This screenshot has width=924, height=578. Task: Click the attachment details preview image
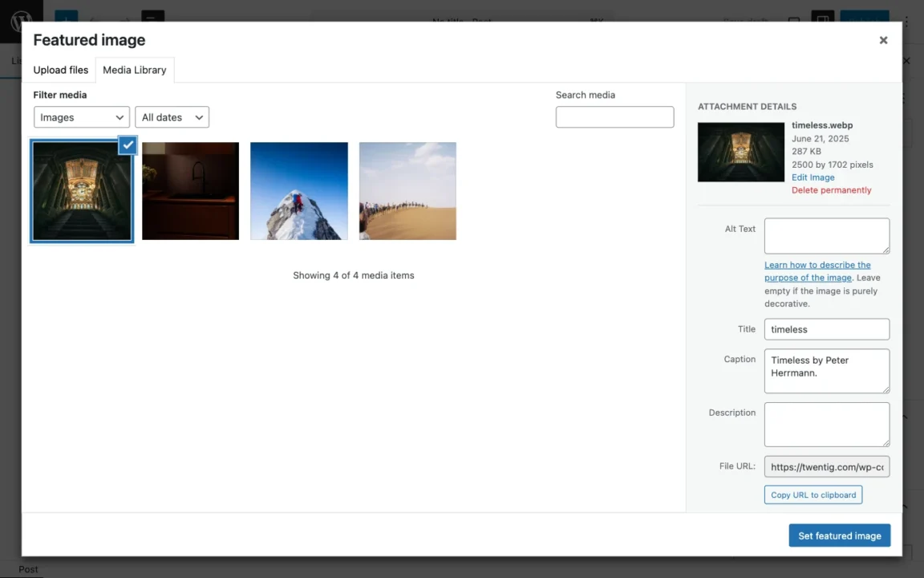tap(741, 153)
